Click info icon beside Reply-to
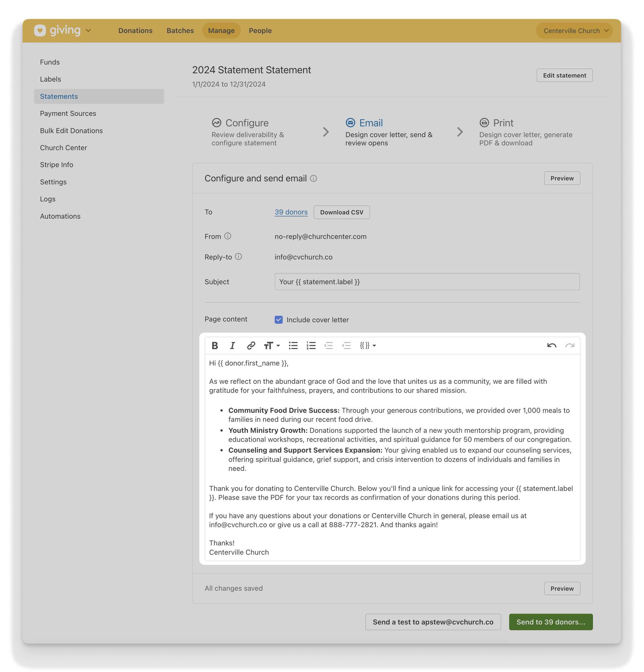644x672 pixels. click(238, 256)
